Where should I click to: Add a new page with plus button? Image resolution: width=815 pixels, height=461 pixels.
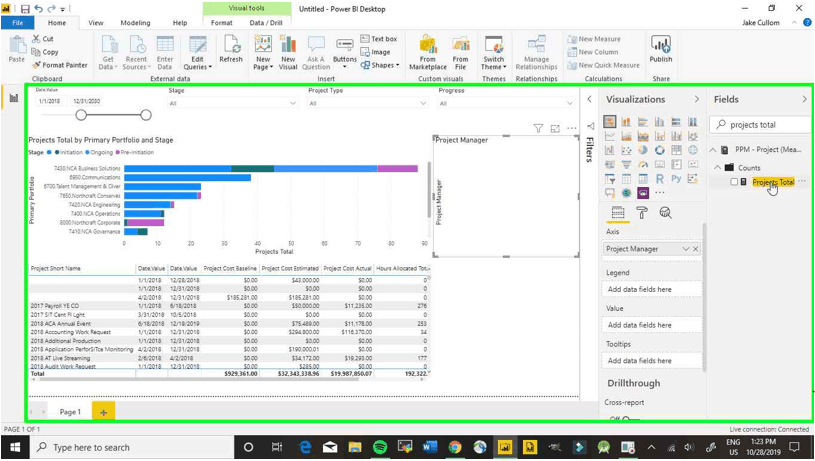[103, 412]
